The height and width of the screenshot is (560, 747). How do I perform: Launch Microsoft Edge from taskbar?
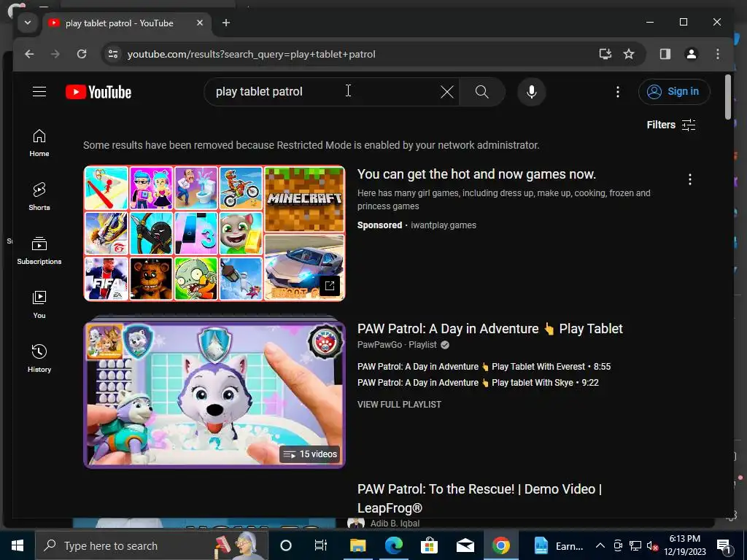[x=393, y=545]
